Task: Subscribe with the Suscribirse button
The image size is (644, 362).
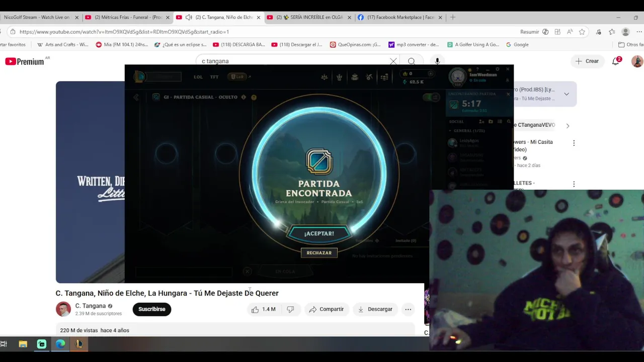Action: 152,309
